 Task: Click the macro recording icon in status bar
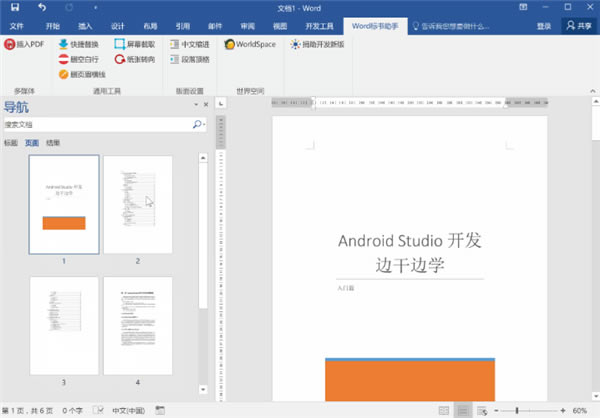(160, 410)
